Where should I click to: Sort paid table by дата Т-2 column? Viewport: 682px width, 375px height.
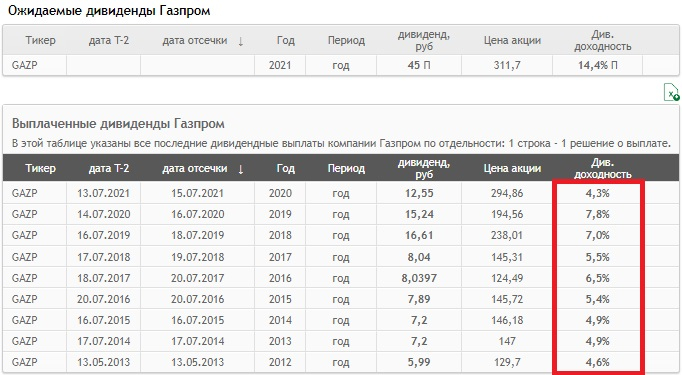click(x=109, y=168)
